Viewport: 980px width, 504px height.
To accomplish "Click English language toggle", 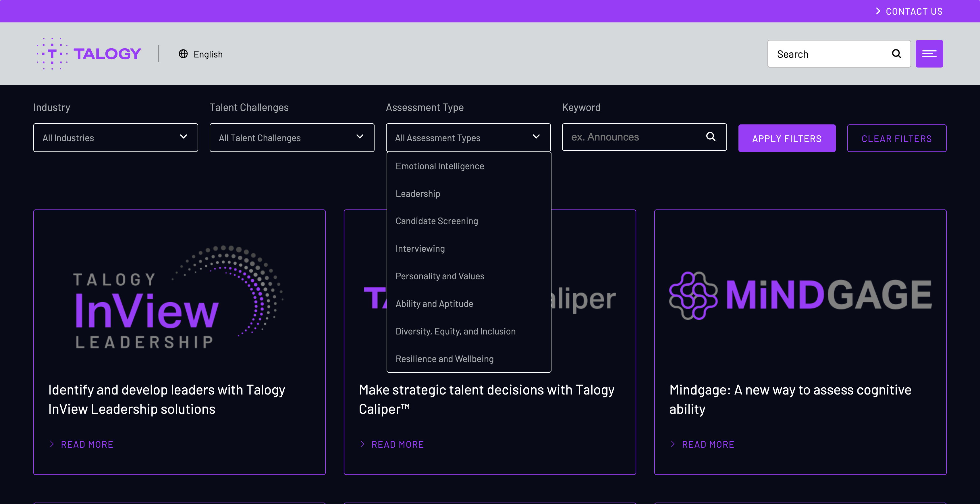I will (x=200, y=53).
